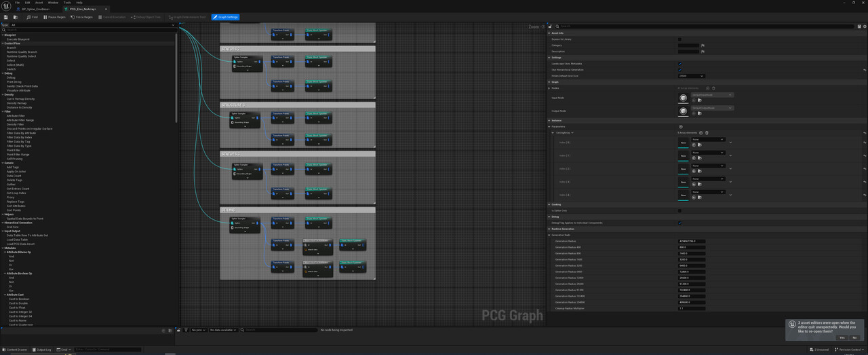Image resolution: width=868 pixels, height=355 pixels.
Task: Open the Index [ 2 ] asset dropdown
Action: pos(708,166)
